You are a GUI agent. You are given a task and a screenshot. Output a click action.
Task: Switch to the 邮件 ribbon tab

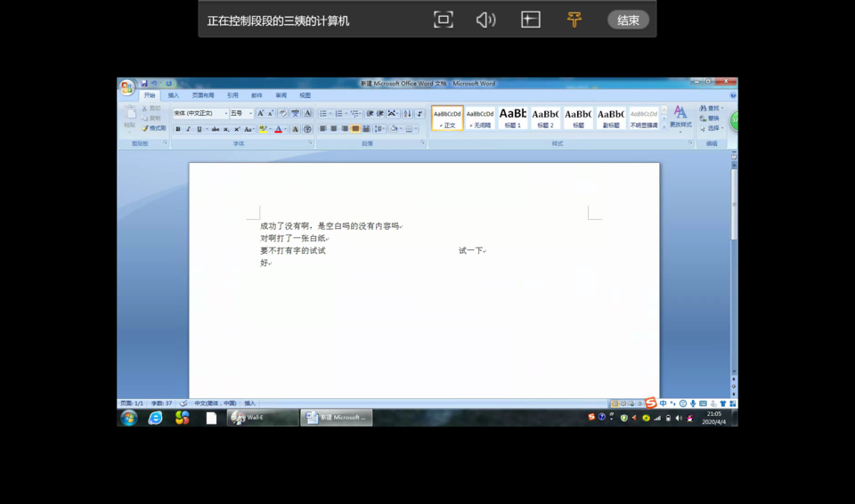(x=256, y=95)
